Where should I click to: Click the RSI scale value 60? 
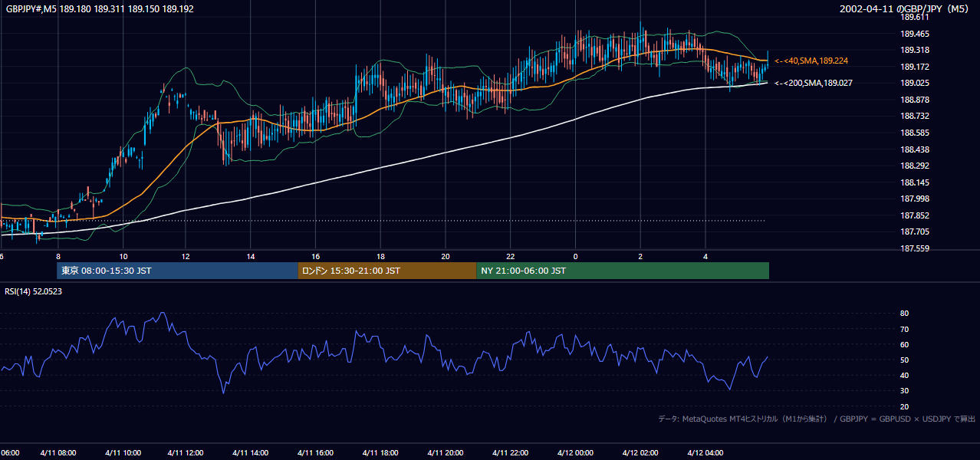tap(905, 344)
